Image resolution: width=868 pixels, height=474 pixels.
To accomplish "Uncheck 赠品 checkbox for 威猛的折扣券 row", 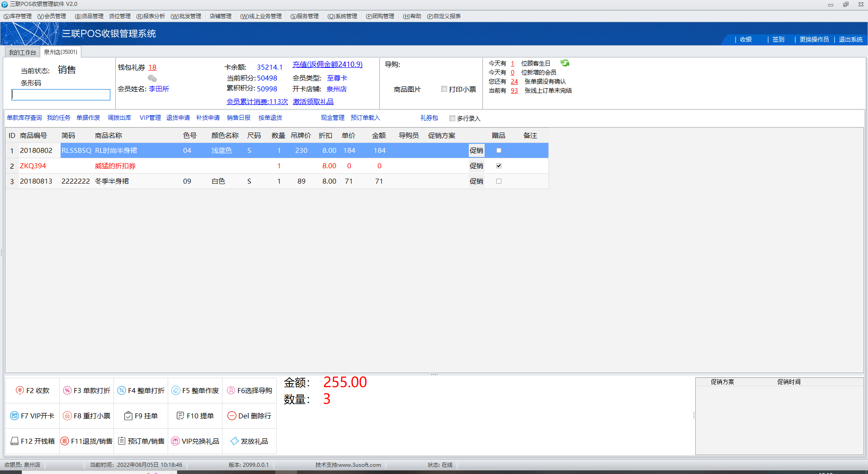I will (499, 166).
